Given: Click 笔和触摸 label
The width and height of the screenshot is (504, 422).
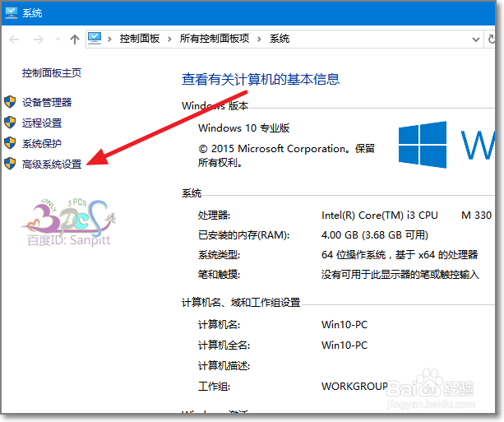Looking at the screenshot, I should point(219,275).
